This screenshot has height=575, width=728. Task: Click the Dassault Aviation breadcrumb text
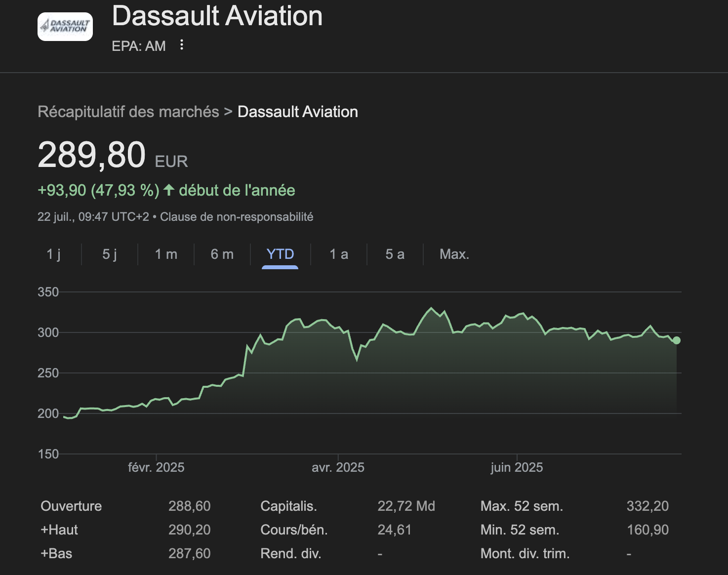pos(298,112)
